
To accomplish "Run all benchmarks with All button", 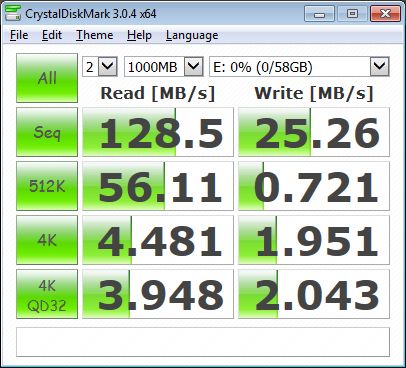I will coord(47,78).
